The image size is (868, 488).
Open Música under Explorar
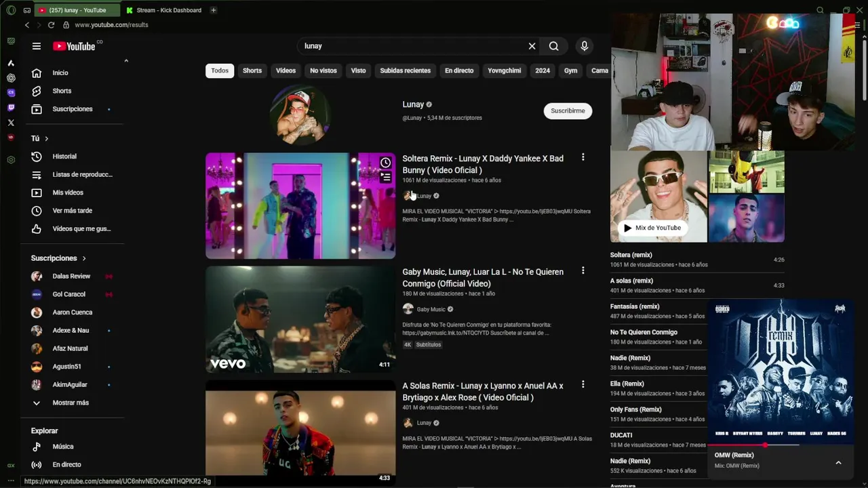(63, 447)
